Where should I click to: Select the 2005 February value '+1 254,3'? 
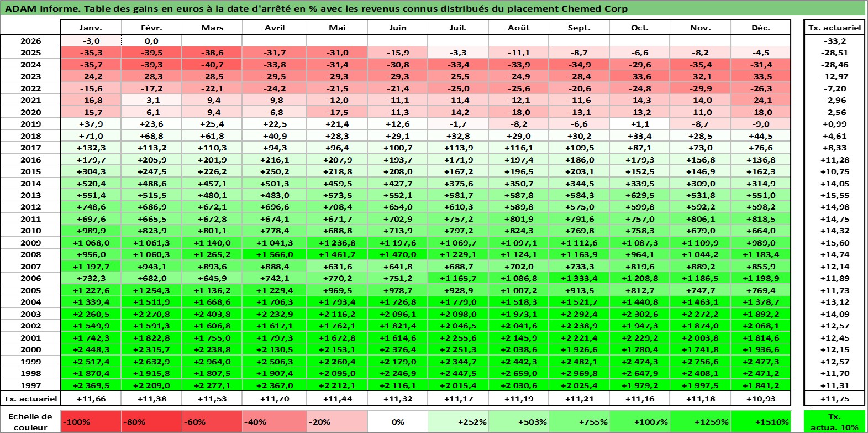151,290
